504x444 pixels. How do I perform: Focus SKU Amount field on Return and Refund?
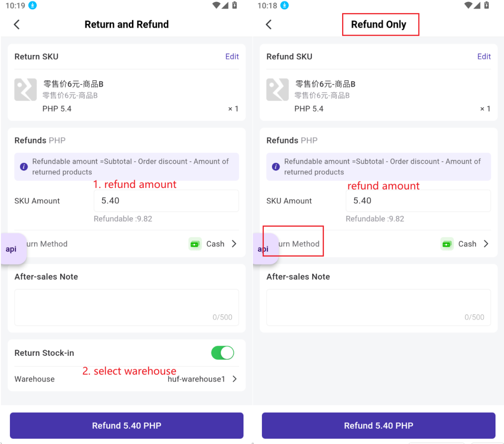tap(166, 201)
